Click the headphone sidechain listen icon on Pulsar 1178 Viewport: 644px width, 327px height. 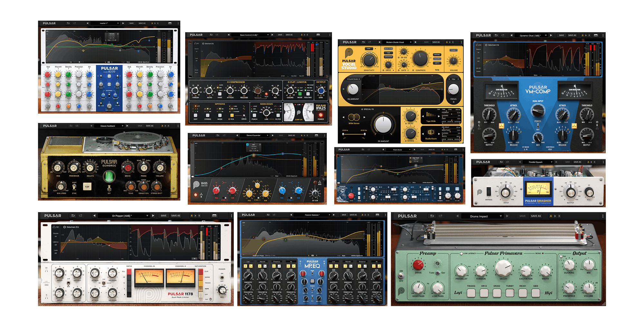(53, 227)
